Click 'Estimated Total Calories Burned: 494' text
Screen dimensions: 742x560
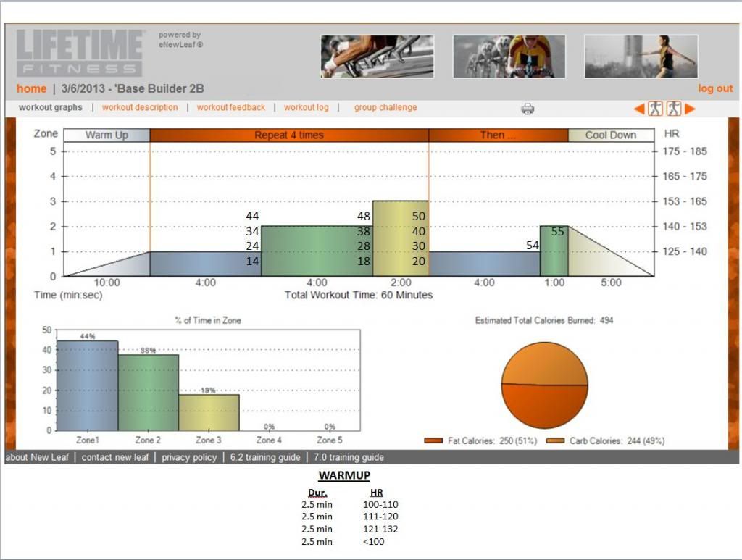click(x=544, y=320)
